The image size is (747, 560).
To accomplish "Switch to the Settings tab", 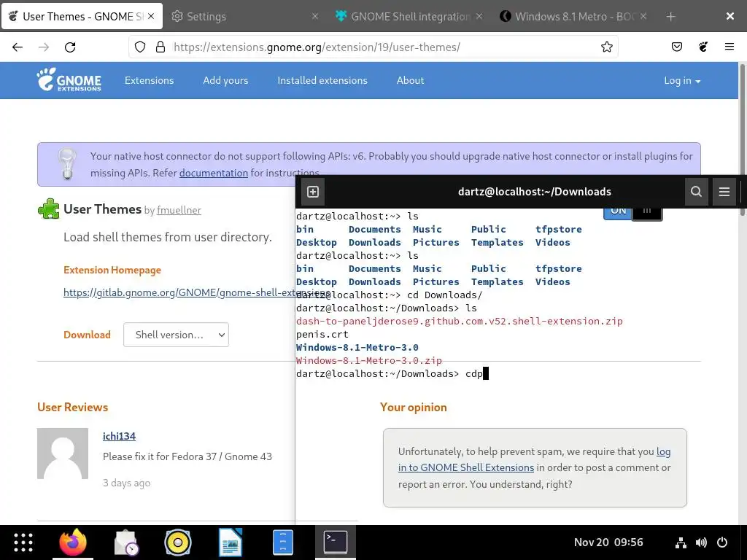I will [243, 17].
